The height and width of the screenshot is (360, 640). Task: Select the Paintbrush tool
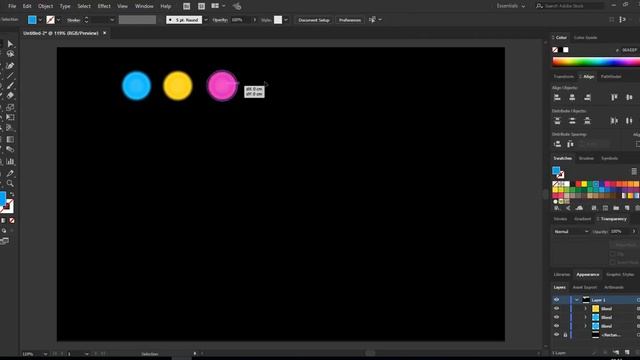click(10, 86)
